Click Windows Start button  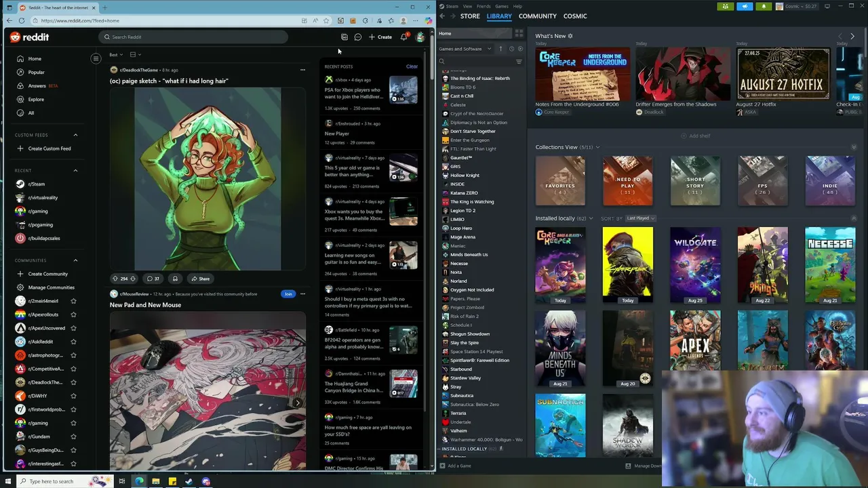[x=8, y=481]
